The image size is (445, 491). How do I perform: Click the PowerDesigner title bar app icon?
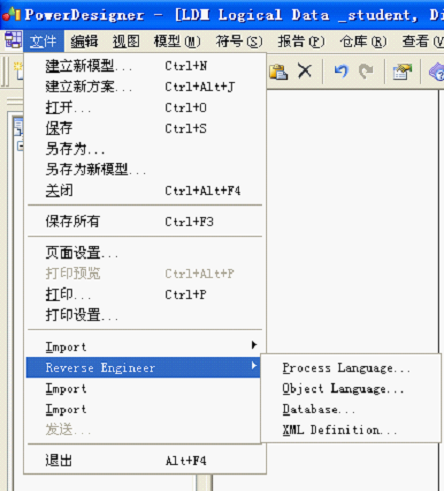click(x=11, y=14)
